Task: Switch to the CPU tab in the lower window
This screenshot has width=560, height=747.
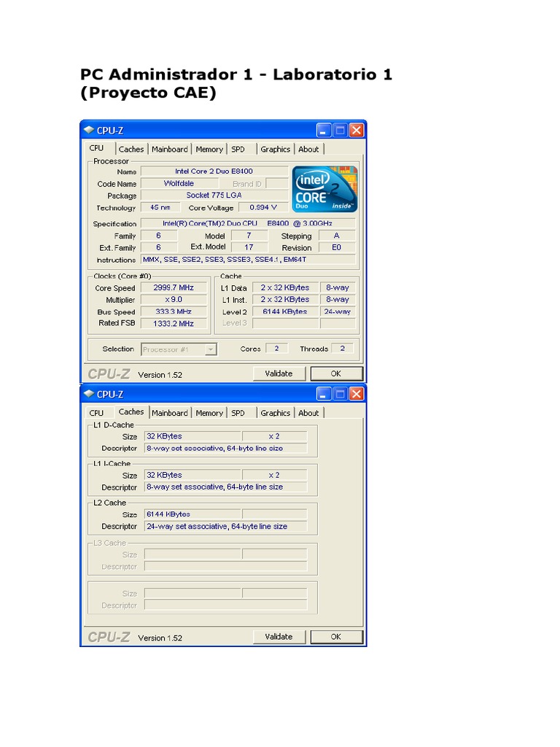Action: click(96, 413)
